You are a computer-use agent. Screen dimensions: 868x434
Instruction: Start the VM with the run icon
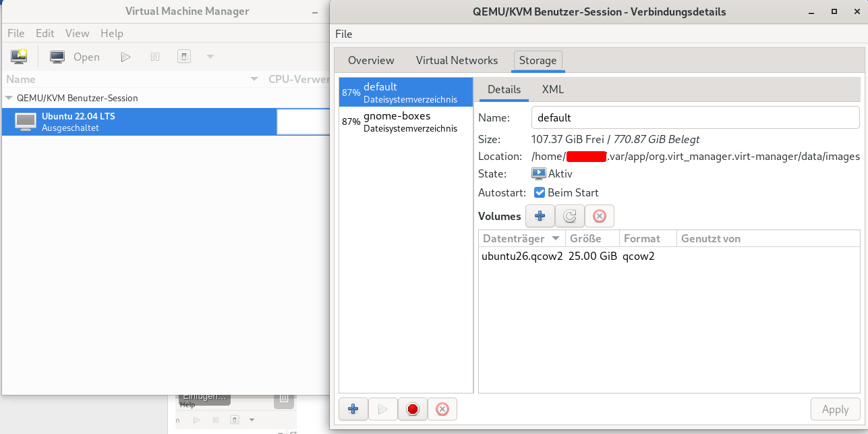[125, 57]
